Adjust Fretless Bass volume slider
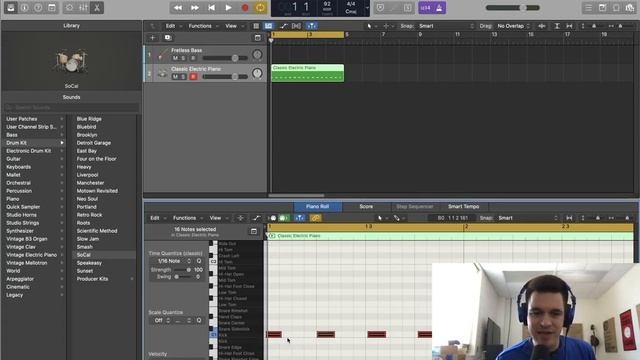Image resolution: width=640 pixels, height=360 pixels. coord(225,58)
